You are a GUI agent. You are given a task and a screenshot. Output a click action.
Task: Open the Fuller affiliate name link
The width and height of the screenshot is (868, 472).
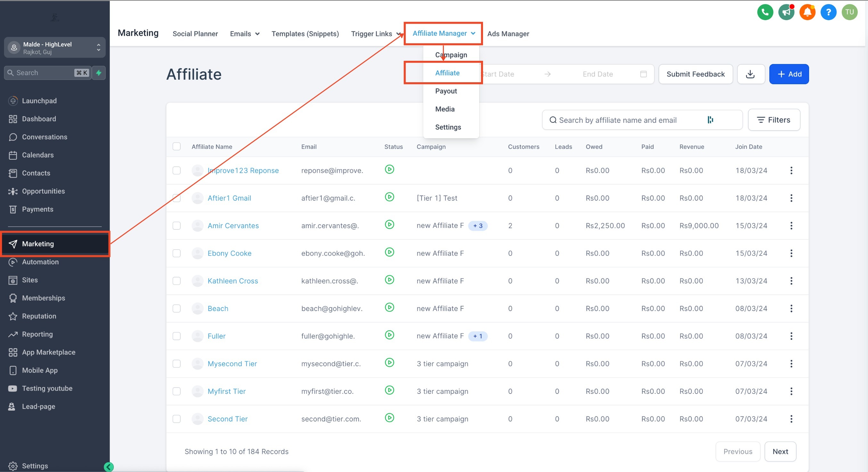[x=216, y=336]
